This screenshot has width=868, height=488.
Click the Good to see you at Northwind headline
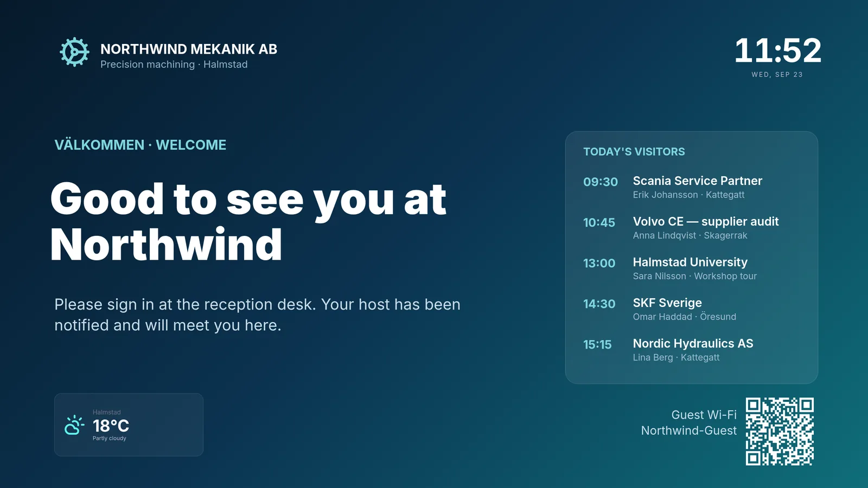pyautogui.click(x=248, y=222)
